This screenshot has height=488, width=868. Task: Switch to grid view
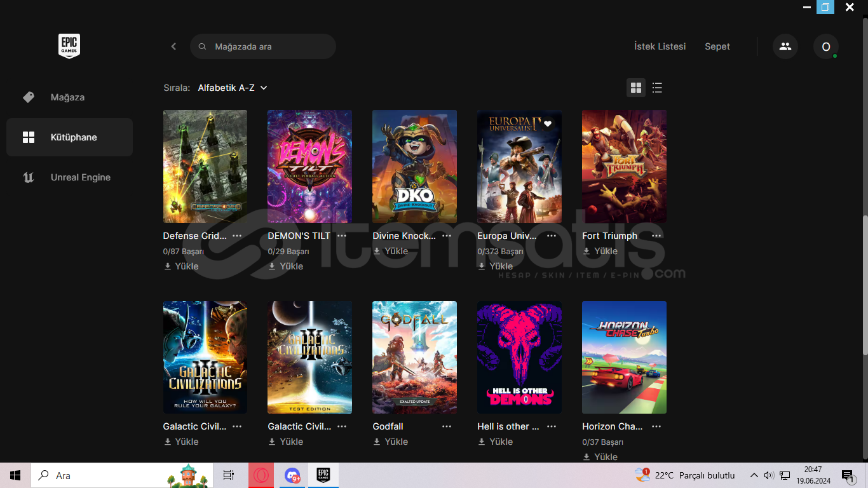tap(636, 88)
